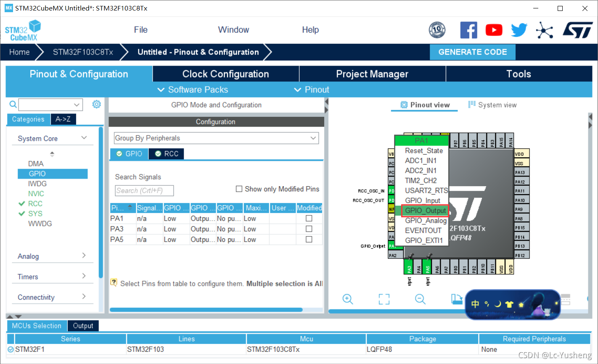This screenshot has height=364, width=598.
Task: Expand the Pinout dropdown menu
Action: [312, 90]
